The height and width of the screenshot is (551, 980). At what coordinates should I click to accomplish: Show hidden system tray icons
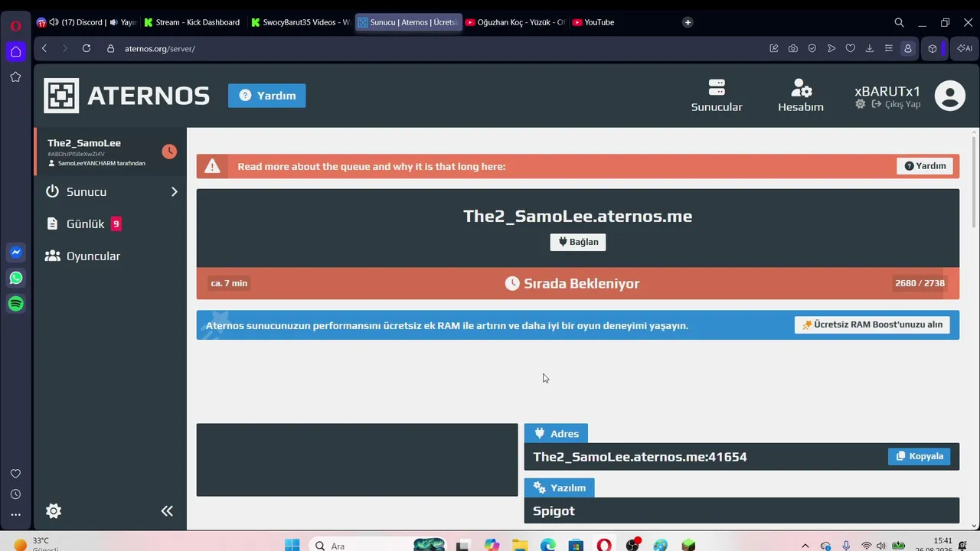pos(805,546)
